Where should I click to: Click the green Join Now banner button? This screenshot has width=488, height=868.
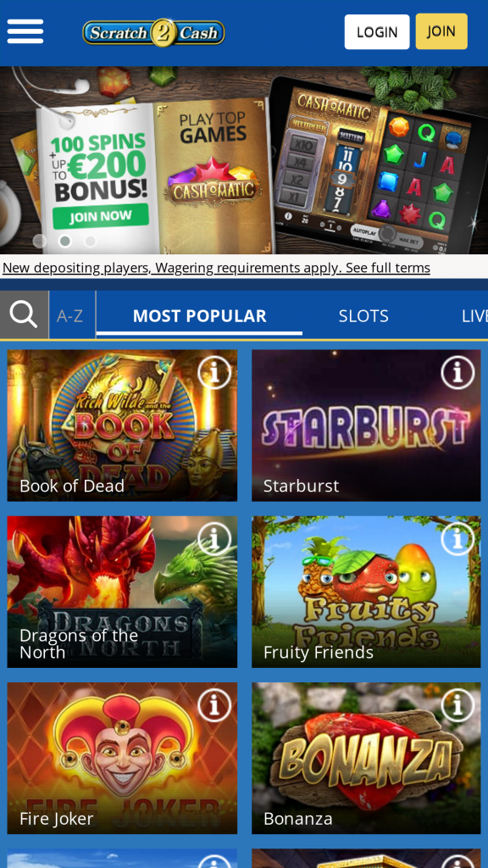[101, 215]
